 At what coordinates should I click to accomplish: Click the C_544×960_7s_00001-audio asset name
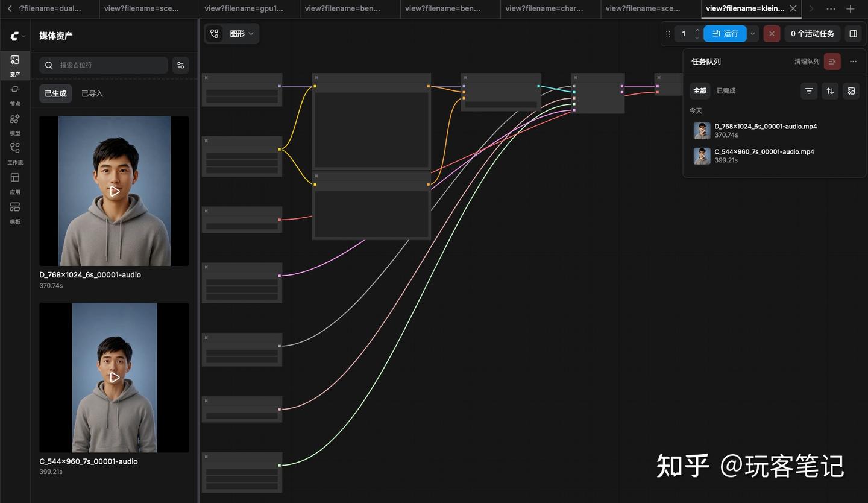coord(89,461)
